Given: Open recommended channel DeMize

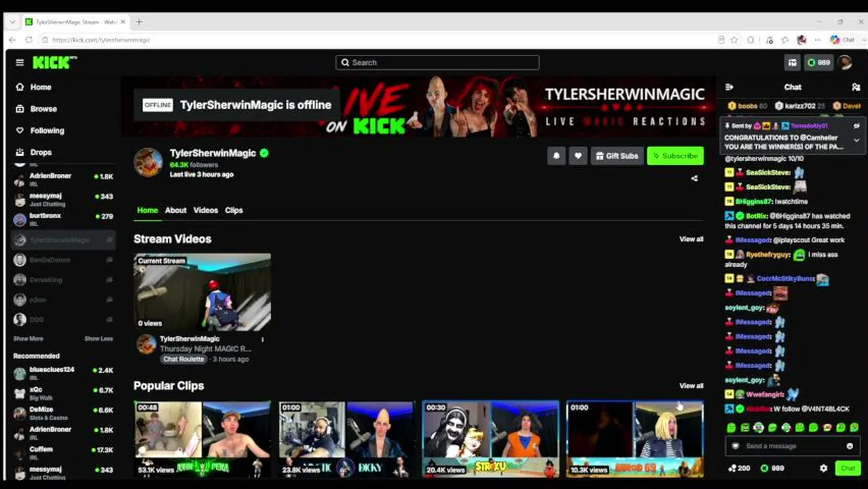Looking at the screenshot, I should [63, 414].
